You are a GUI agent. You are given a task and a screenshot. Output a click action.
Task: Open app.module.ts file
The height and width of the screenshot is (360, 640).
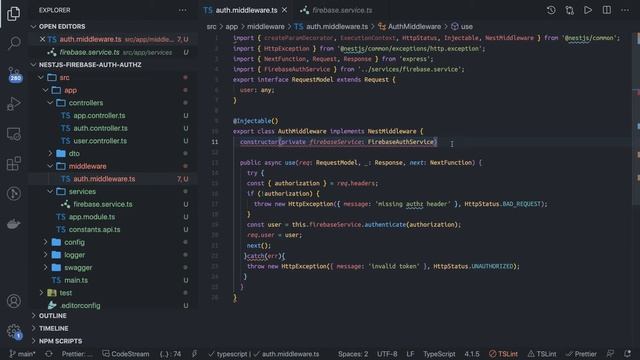click(91, 217)
